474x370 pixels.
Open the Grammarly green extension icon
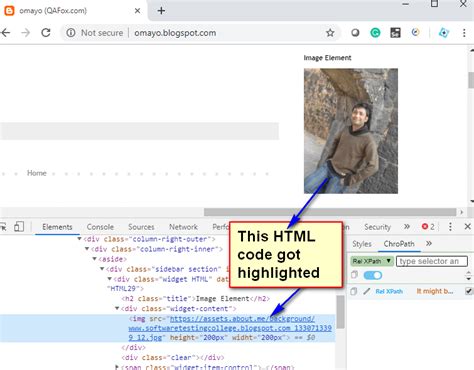pos(375,33)
